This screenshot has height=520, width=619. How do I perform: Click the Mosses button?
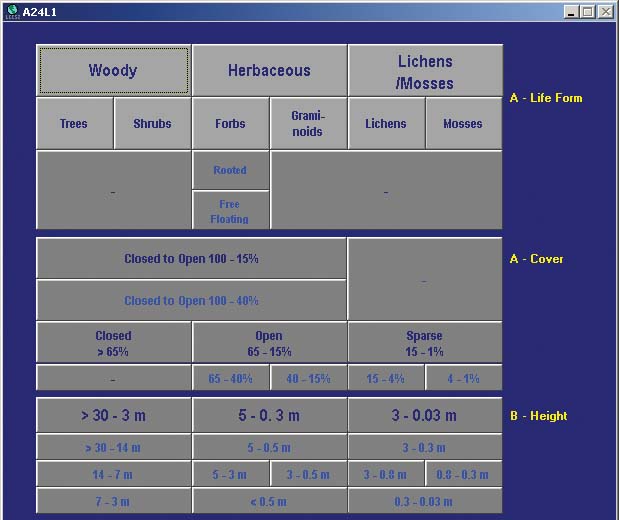(x=463, y=124)
